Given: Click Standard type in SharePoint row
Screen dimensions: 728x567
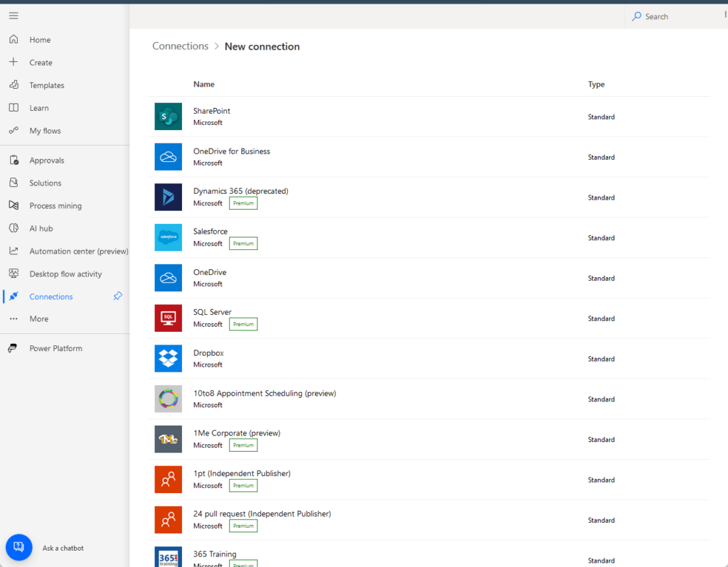Looking at the screenshot, I should click(x=601, y=117).
